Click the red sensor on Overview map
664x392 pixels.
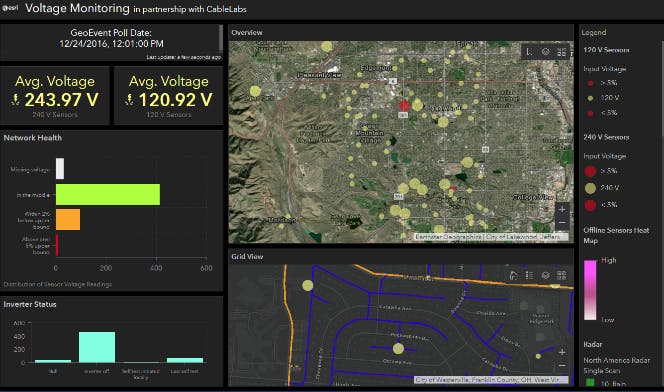(x=404, y=105)
